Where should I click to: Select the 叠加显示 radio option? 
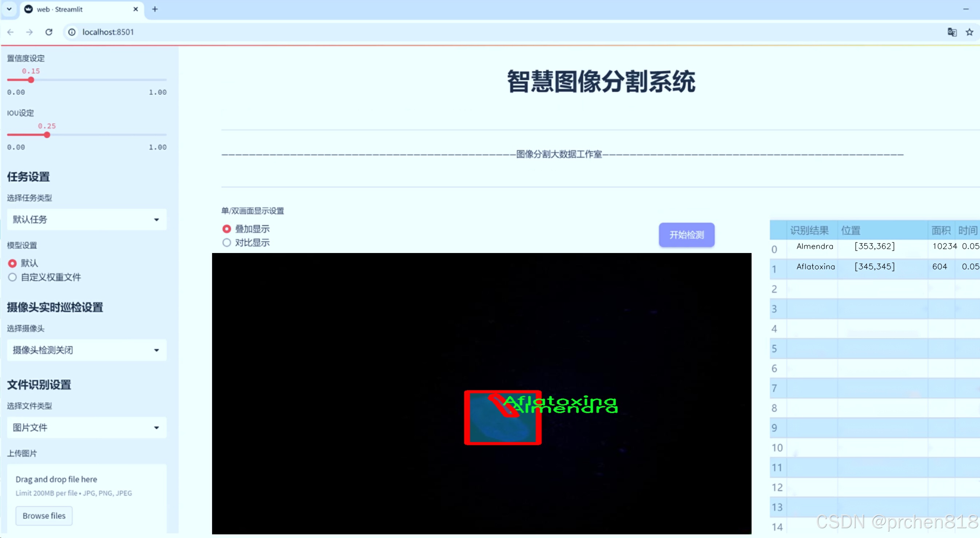tap(227, 229)
